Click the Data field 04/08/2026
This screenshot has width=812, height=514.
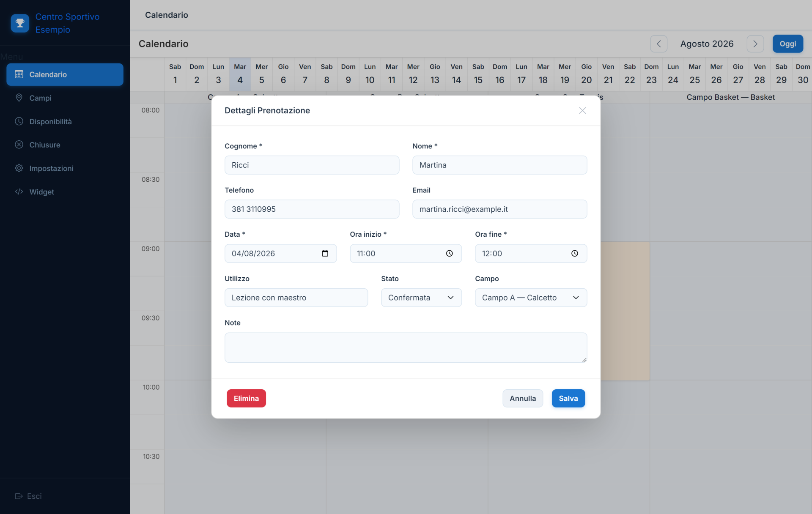pyautogui.click(x=280, y=253)
